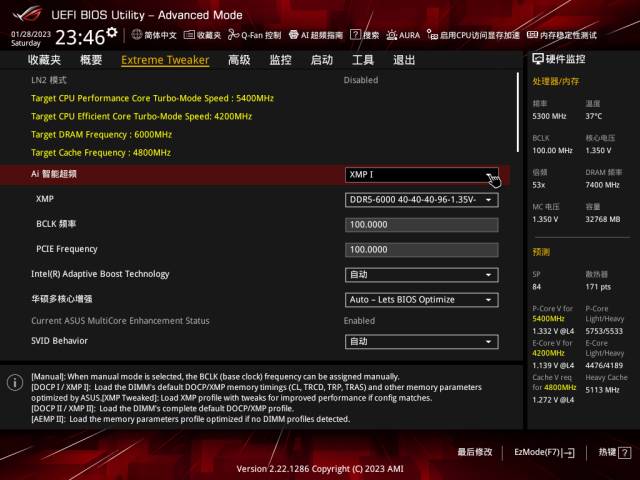Screen dimensions: 640x480
Task: Click the ROG logo in header
Action: (27, 14)
